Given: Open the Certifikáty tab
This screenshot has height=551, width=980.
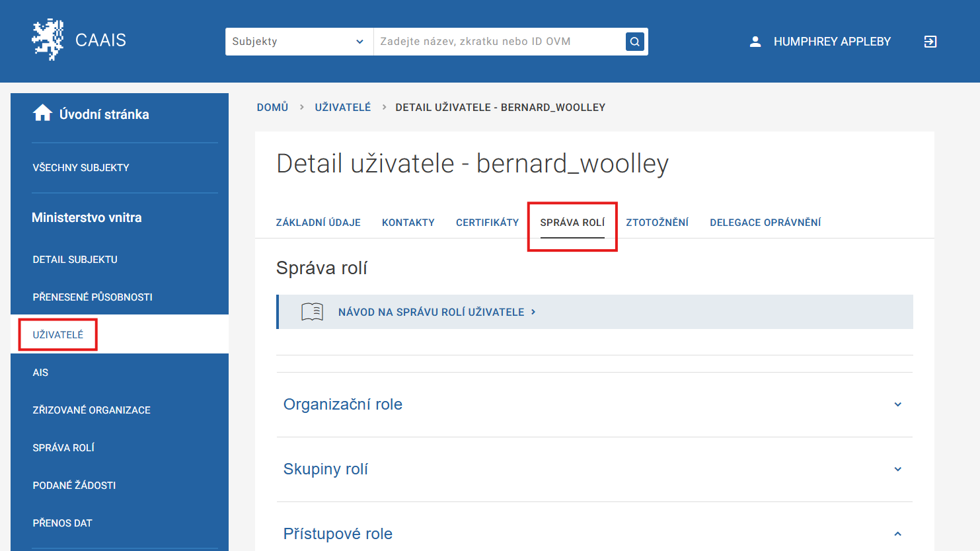Looking at the screenshot, I should pyautogui.click(x=487, y=223).
